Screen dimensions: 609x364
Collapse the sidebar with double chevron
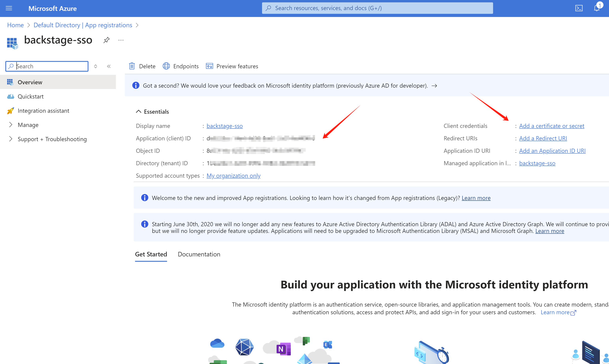click(x=109, y=66)
